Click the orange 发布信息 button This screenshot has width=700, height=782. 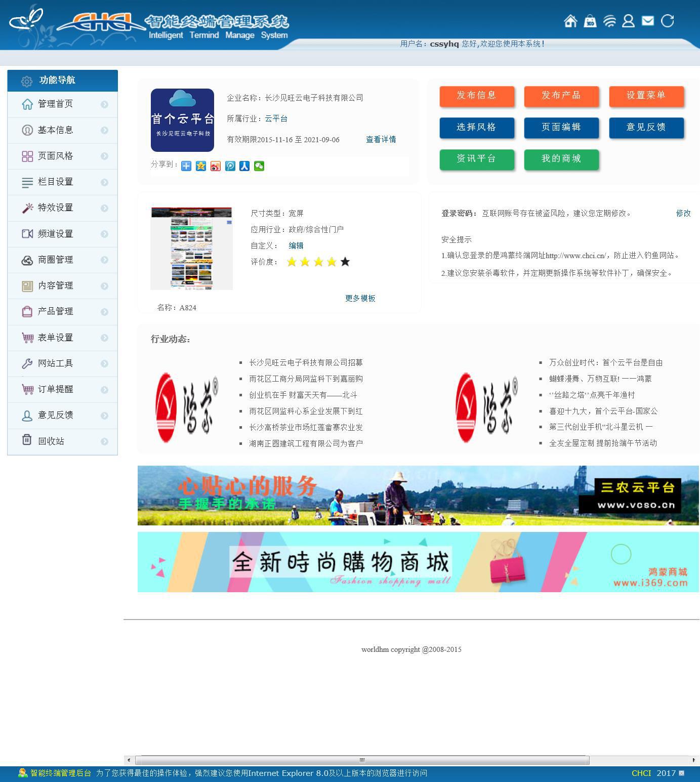pos(477,96)
